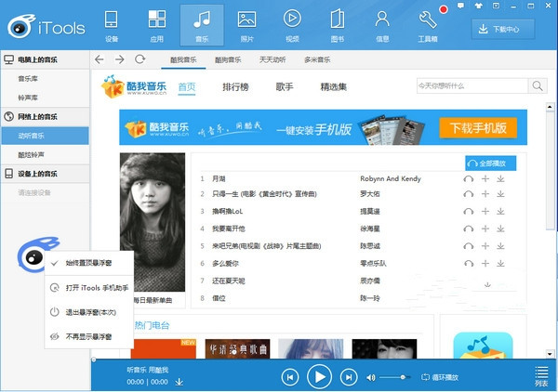Open the 应用 (Apps) section in the top toolbar
The image size is (558, 392).
point(156,25)
